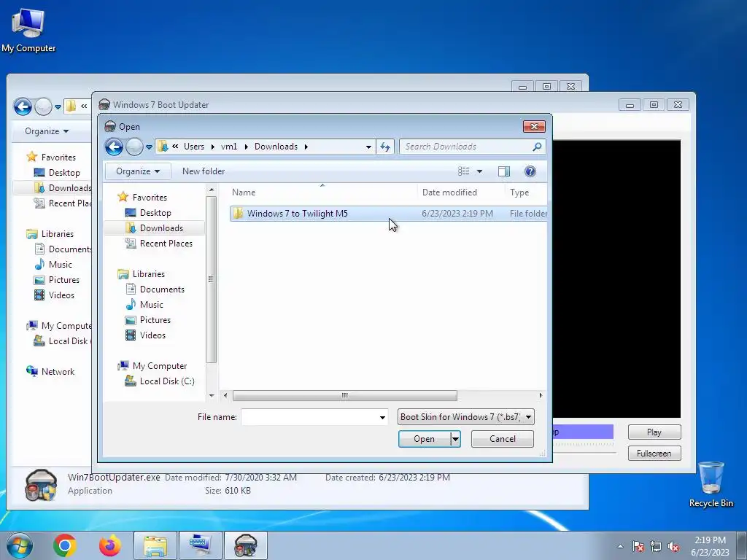Select Music in Open dialog sidebar

tap(152, 304)
